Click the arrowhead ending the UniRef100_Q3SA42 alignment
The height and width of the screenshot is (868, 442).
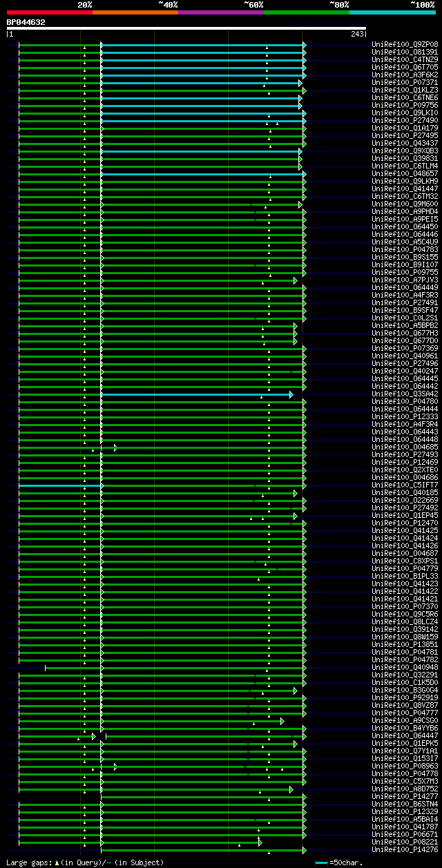pos(291,394)
